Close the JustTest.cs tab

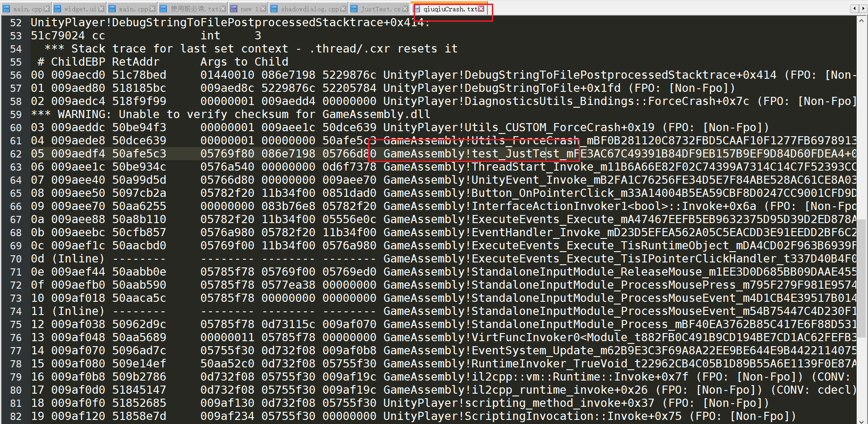coord(405,9)
